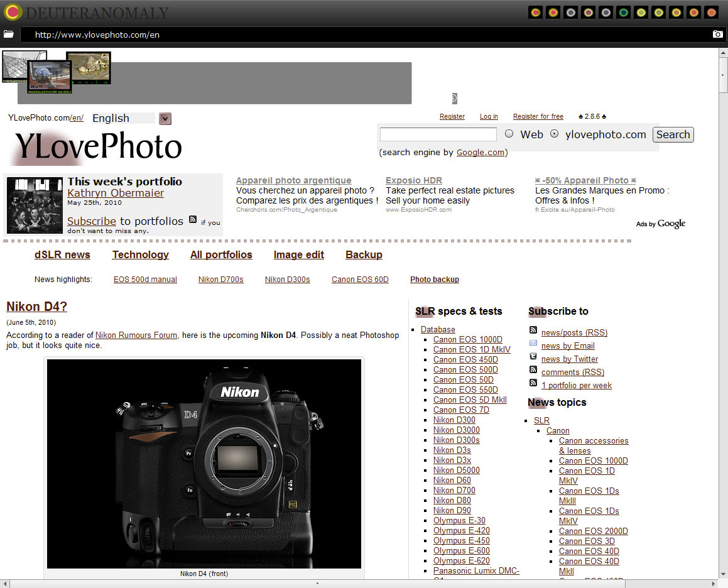728x588 pixels.
Task: Click the Subscribe to portfolios link
Action: point(92,221)
